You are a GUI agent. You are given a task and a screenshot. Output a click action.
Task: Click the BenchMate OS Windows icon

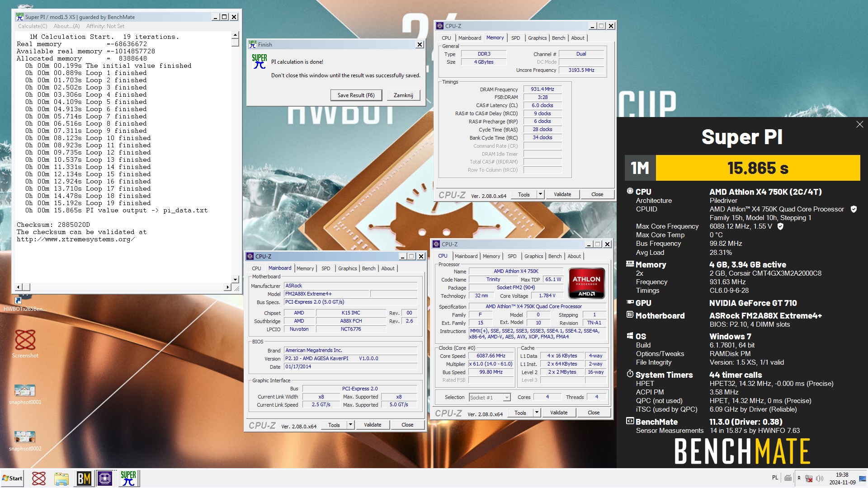pyautogui.click(x=630, y=336)
